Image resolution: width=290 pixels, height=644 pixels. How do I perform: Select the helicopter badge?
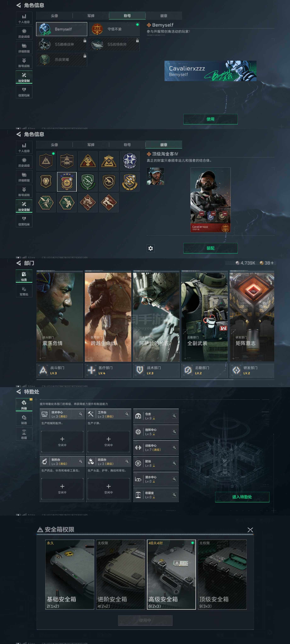(x=67, y=161)
